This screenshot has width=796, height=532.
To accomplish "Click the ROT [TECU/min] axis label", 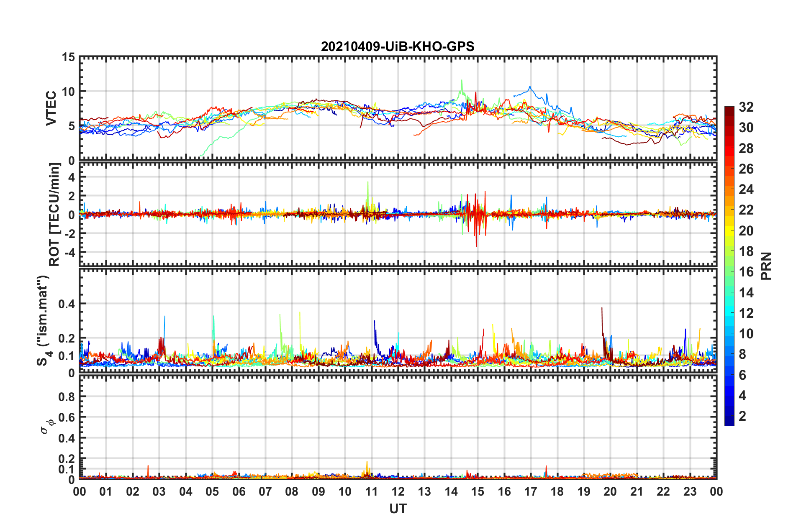I will 54,215.
